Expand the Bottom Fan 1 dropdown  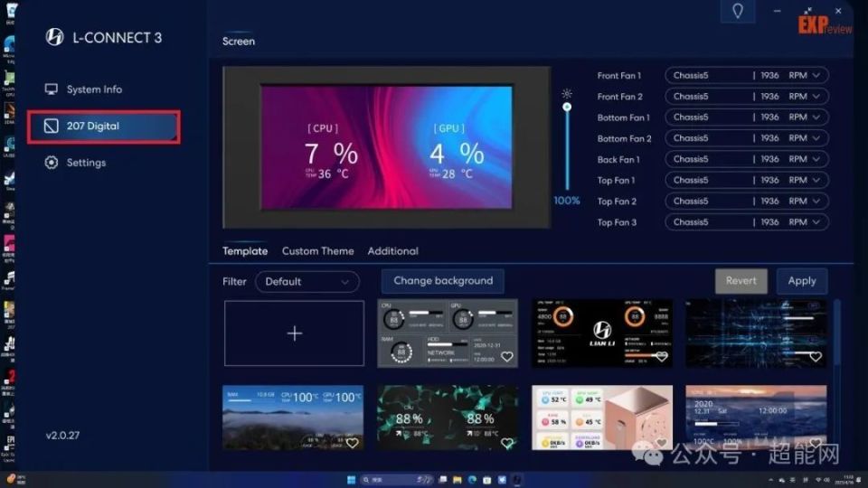coord(747,117)
